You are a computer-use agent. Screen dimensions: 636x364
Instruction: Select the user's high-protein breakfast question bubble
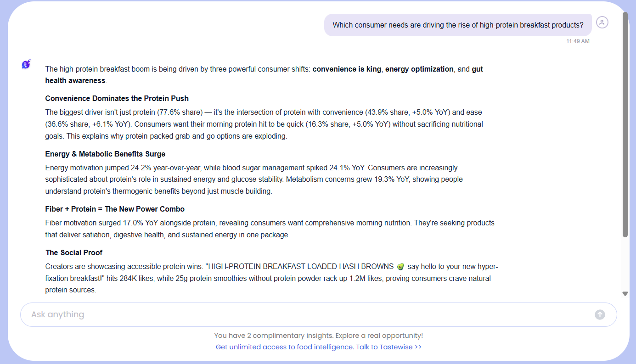457,25
